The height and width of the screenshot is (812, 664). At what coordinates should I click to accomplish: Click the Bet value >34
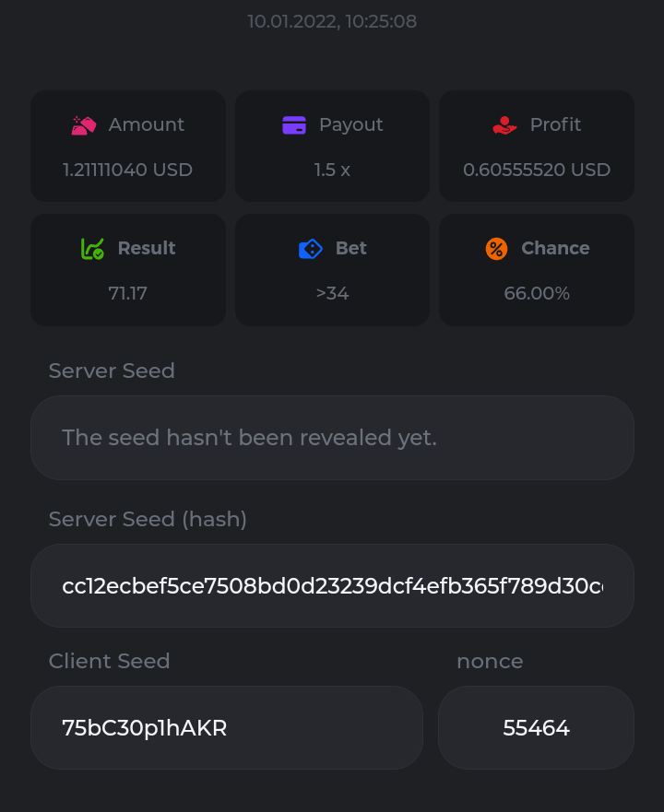332,293
